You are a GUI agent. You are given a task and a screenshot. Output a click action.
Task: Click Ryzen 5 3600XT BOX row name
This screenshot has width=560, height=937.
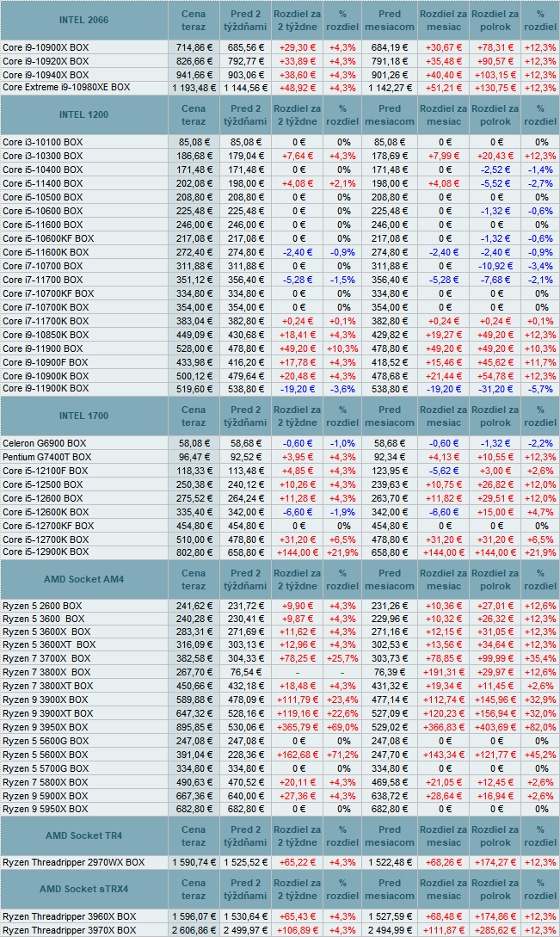(49, 644)
